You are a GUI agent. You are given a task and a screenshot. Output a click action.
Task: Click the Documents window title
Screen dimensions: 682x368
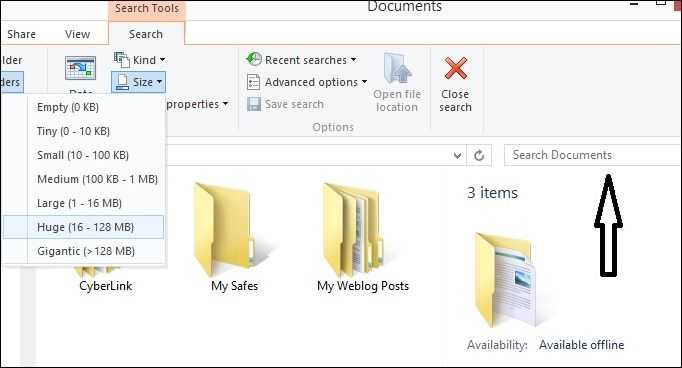(405, 7)
